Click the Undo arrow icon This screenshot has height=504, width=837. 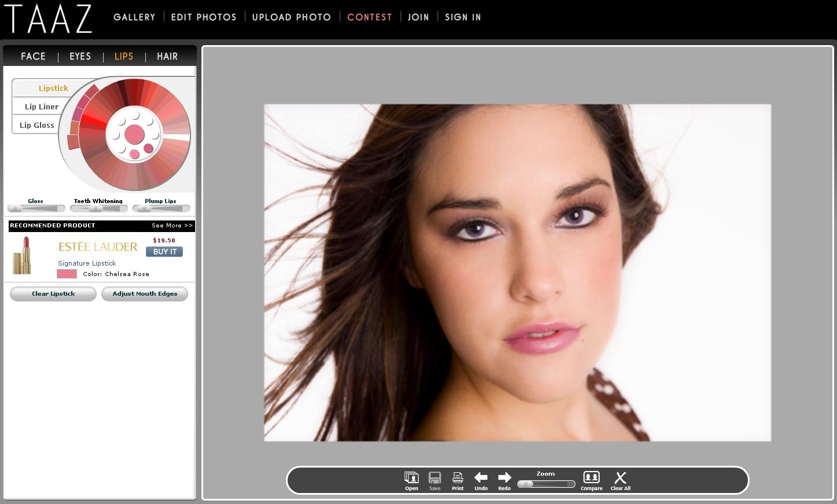coord(481,477)
